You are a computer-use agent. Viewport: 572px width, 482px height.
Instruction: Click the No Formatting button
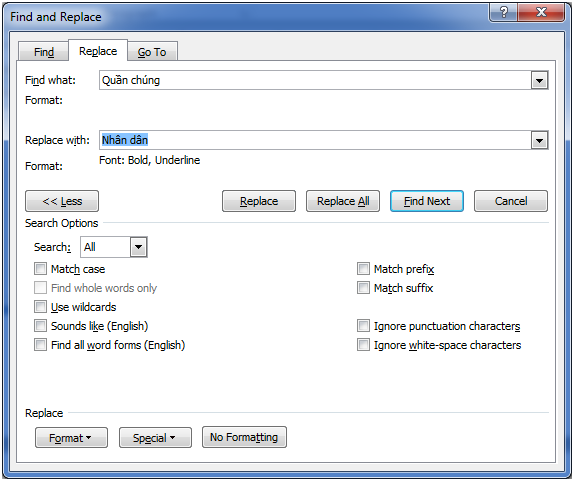pyautogui.click(x=244, y=437)
